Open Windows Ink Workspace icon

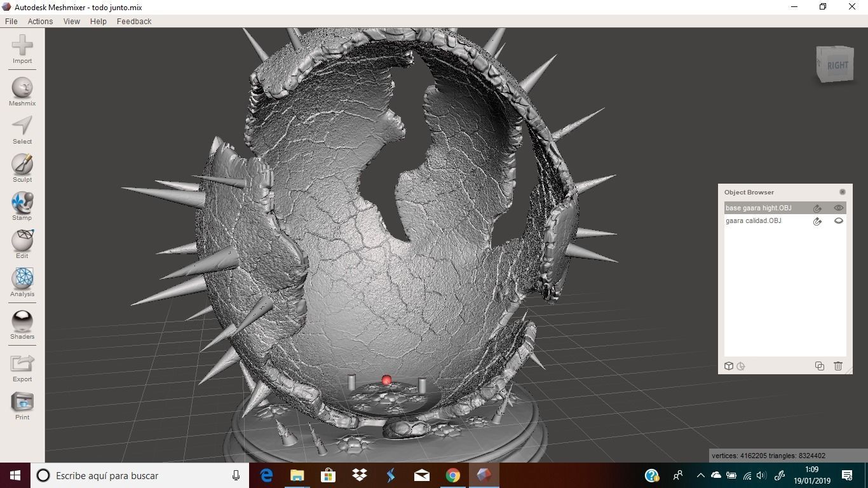(780, 475)
